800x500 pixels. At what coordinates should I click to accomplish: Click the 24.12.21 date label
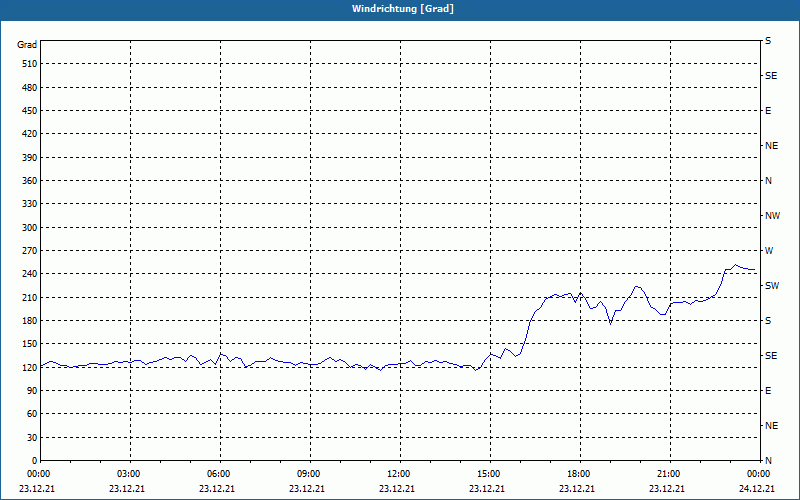point(757,489)
